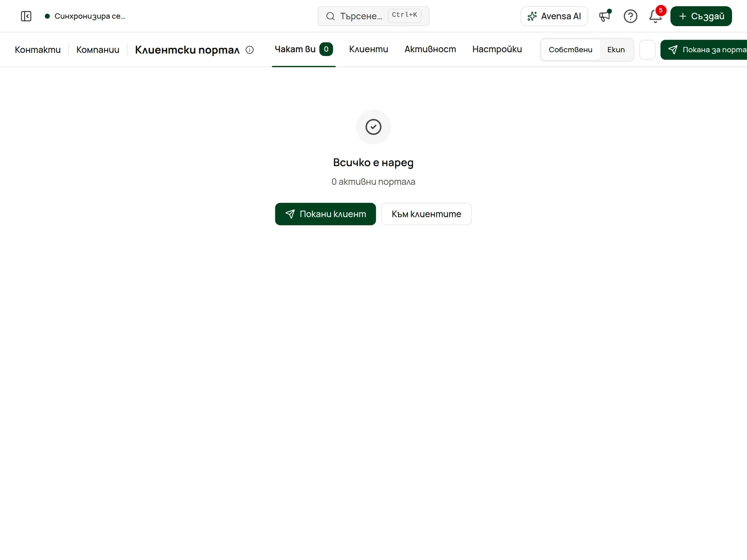Select the Собствени filter option
This screenshot has width=747, height=560.
tap(571, 50)
